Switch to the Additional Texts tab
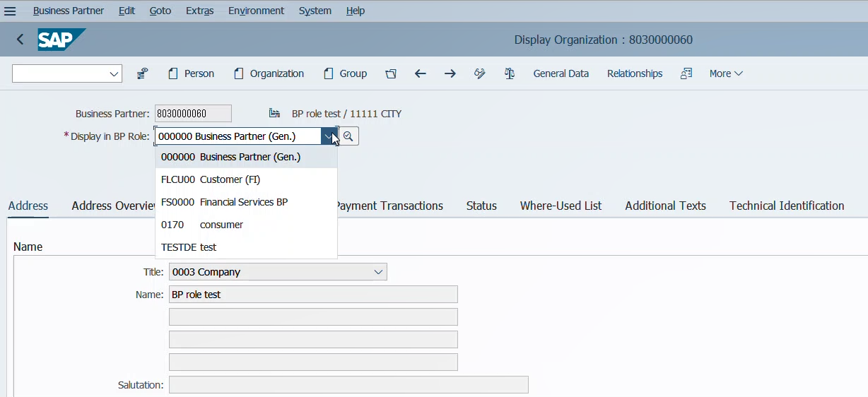This screenshot has width=868, height=397. click(665, 206)
